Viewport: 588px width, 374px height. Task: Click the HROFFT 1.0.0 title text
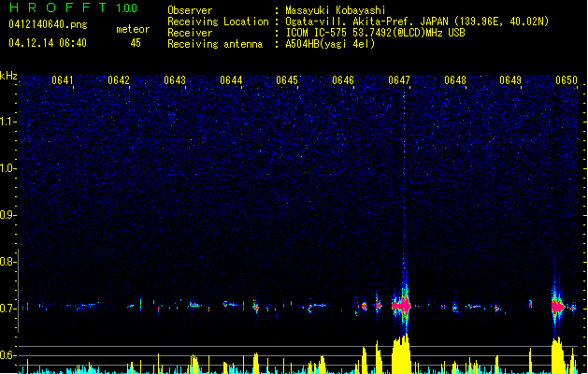(x=74, y=7)
